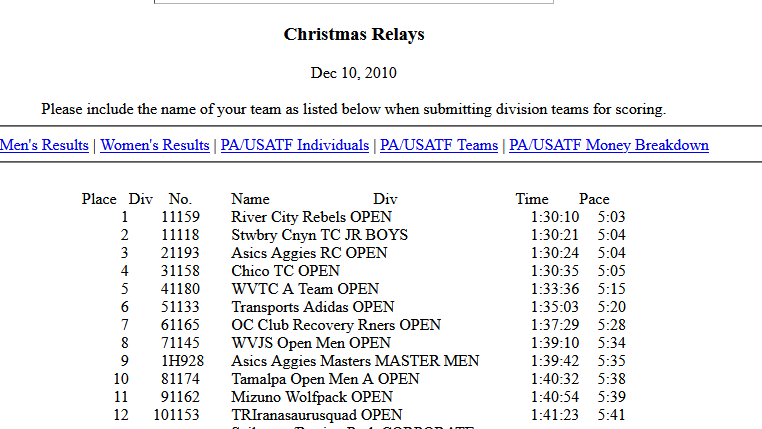Click the Time column header

(x=532, y=199)
